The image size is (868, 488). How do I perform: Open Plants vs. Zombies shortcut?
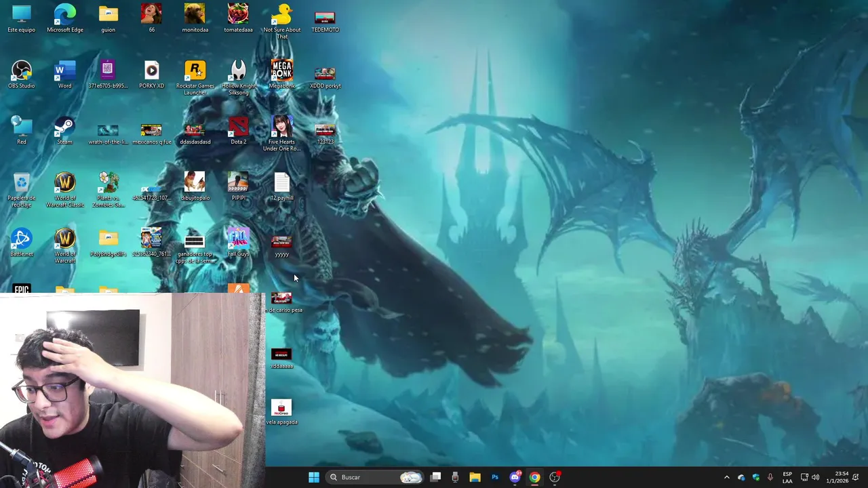(108, 190)
